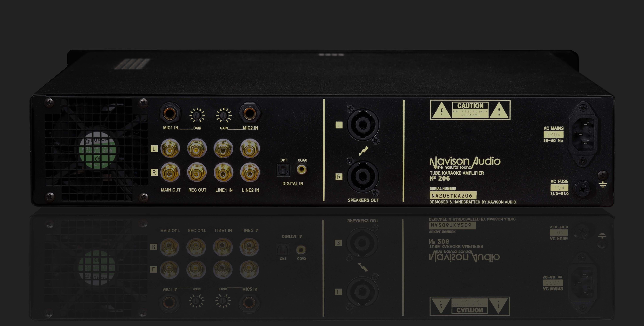The image size is (644, 326).
Task: Click the 'SERIAL NUMBER' heading text
Action: [443, 189]
